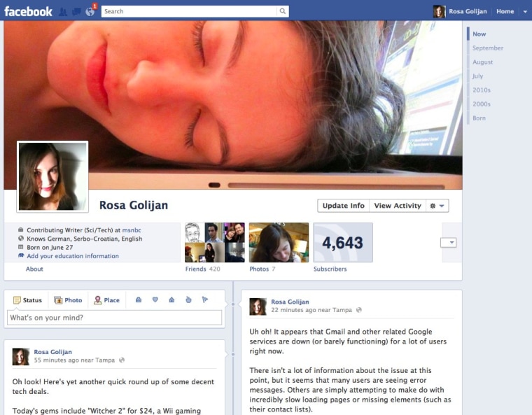Open the friend requests icon
Screen dimensions: 532x415
(63, 12)
